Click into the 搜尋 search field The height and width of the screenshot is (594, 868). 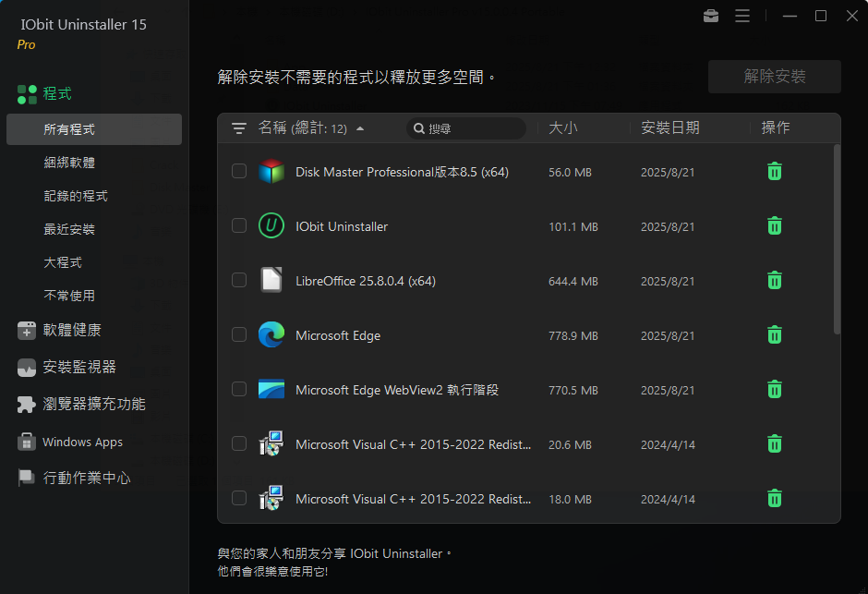coord(466,128)
